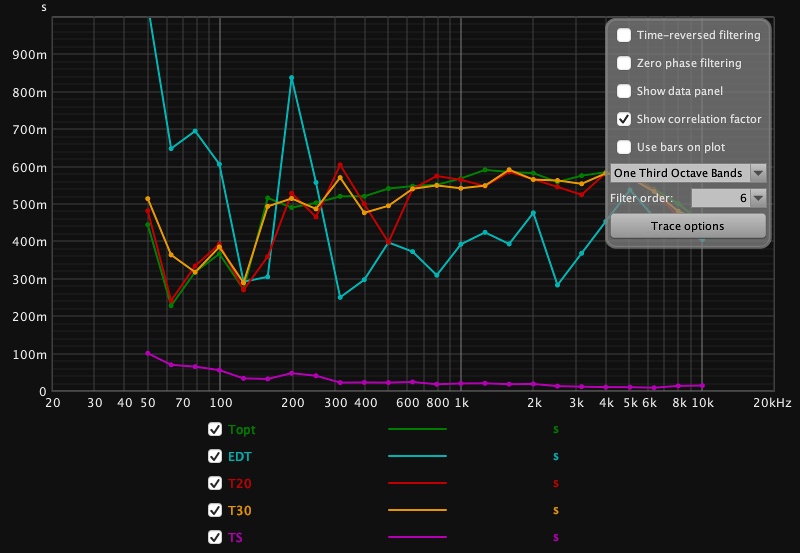Click the magenta TS line sample
This screenshot has height=553, width=800.
pos(417,537)
